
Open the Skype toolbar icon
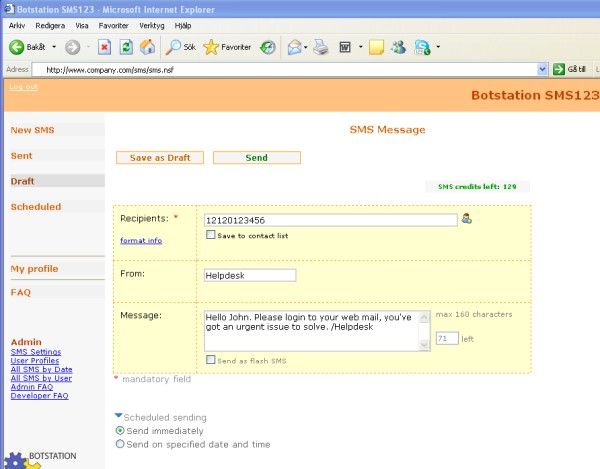422,47
